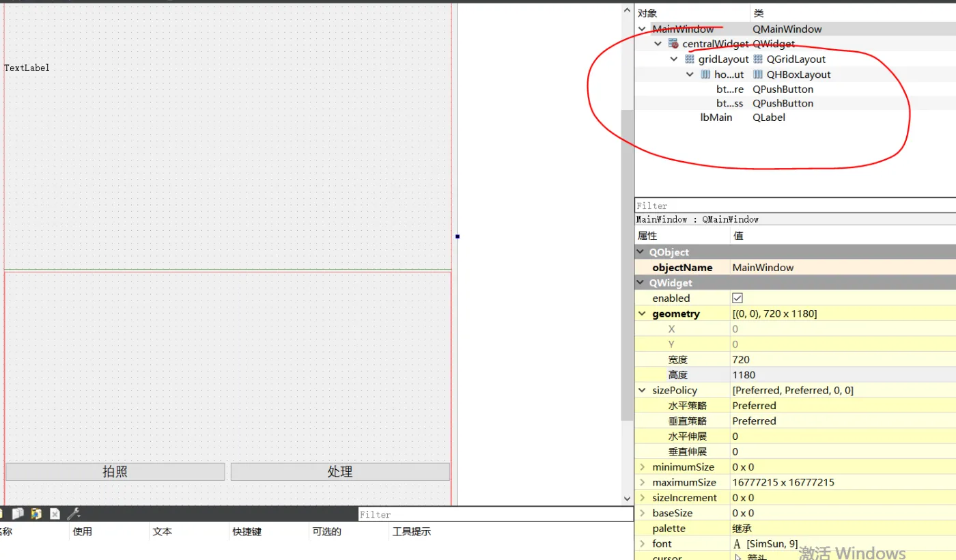Click the 高度 value 1180

tap(744, 375)
